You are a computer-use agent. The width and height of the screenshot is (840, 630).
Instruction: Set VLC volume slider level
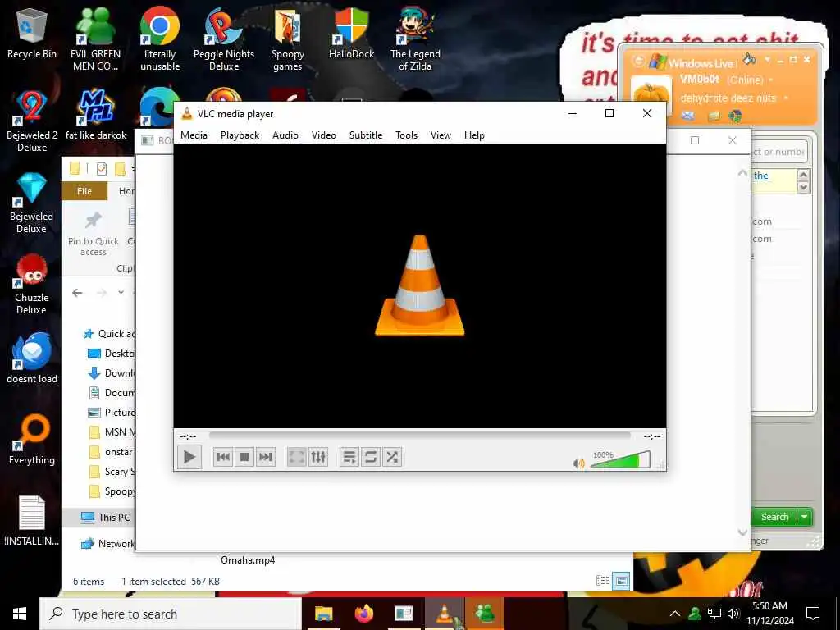coord(620,460)
